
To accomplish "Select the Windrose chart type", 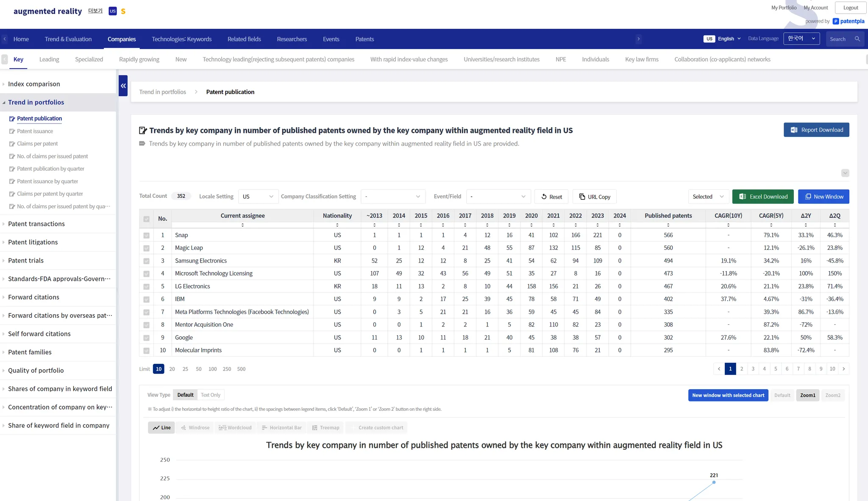I will pyautogui.click(x=195, y=428).
